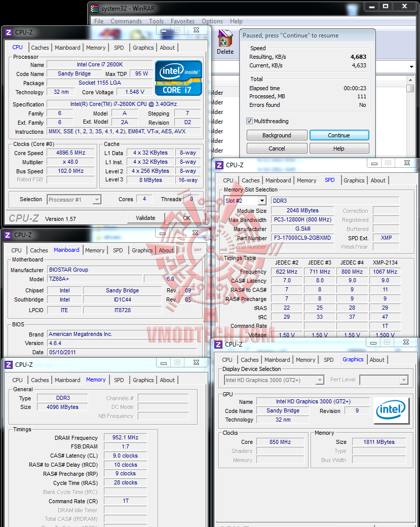Click the WinRAR file list scrollbar thumb

pyautogui.click(x=410, y=88)
